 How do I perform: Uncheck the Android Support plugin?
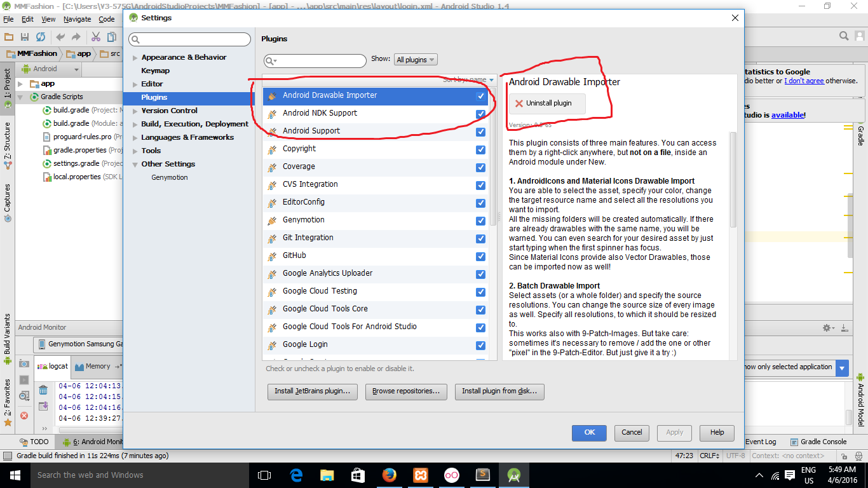pos(481,132)
